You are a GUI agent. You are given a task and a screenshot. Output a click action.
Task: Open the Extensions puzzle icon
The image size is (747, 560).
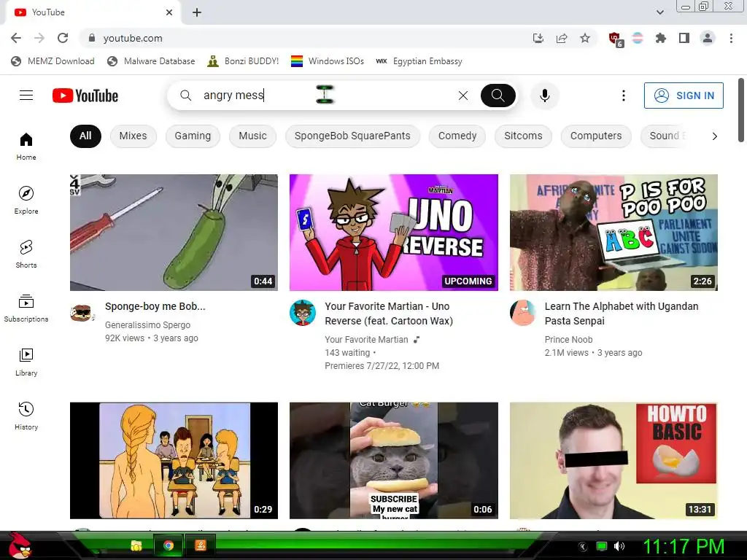point(660,38)
